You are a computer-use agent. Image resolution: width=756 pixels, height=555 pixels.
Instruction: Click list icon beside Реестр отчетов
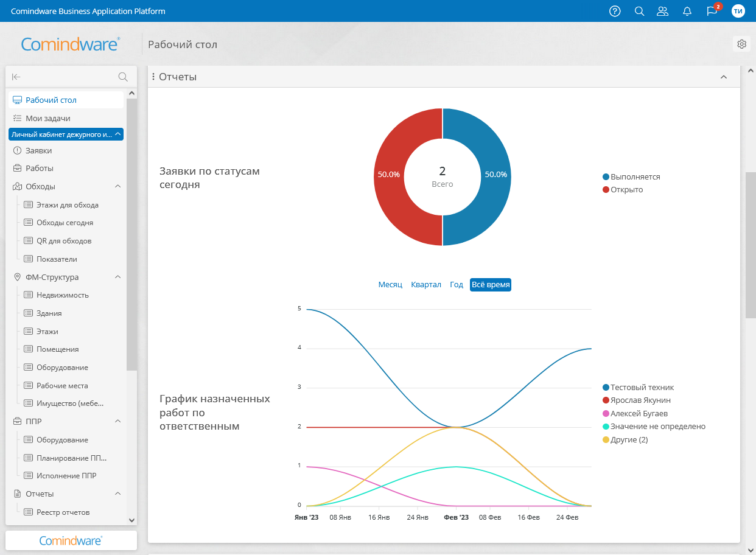(28, 512)
